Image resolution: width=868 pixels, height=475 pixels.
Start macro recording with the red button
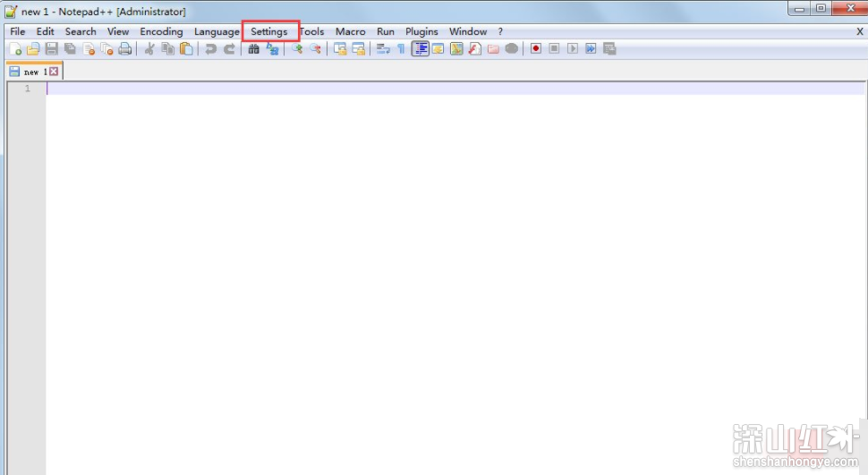535,48
